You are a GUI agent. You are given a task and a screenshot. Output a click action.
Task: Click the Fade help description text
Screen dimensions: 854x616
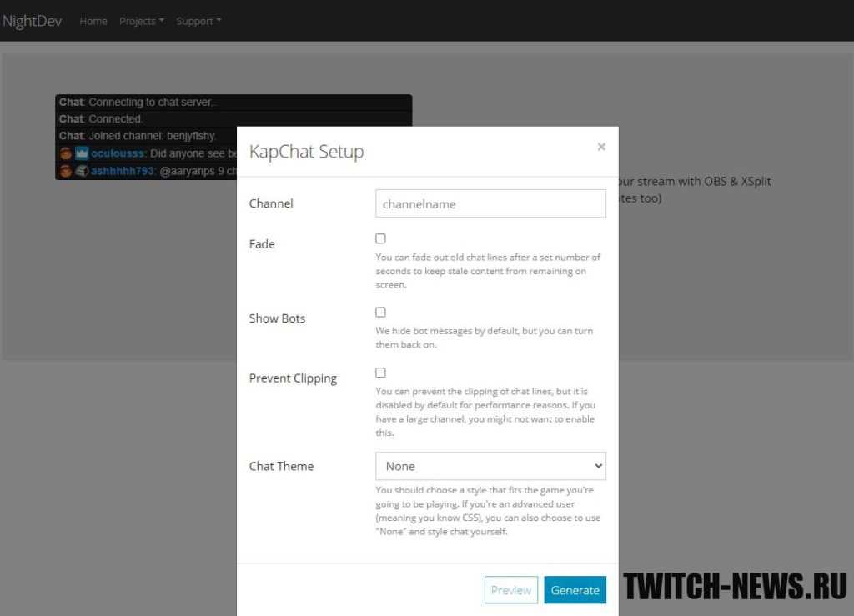click(x=488, y=271)
